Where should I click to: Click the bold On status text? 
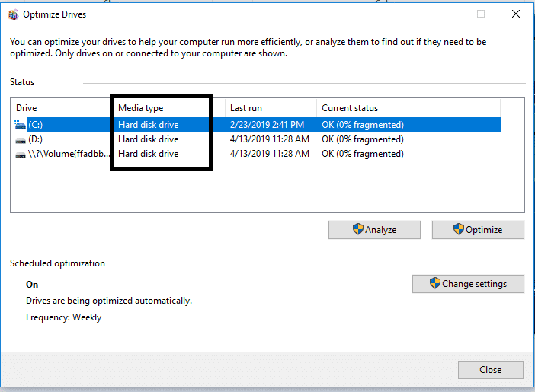tap(32, 285)
